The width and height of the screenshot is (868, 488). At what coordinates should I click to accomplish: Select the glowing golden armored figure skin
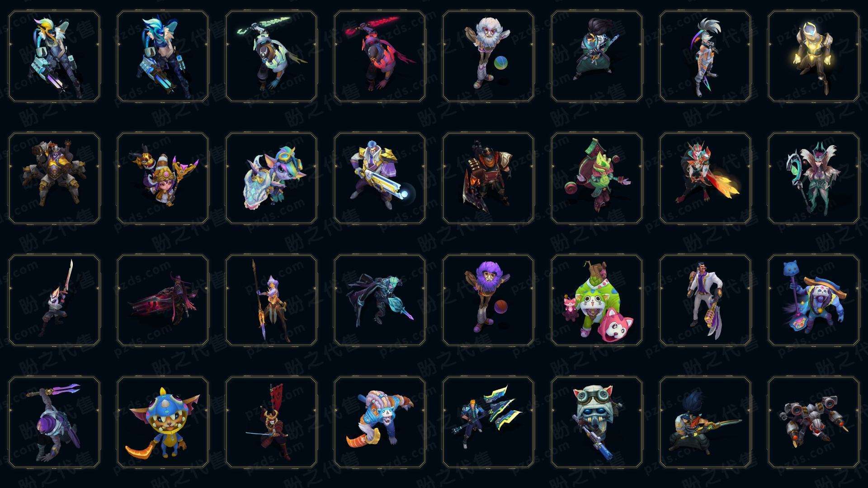(813, 56)
